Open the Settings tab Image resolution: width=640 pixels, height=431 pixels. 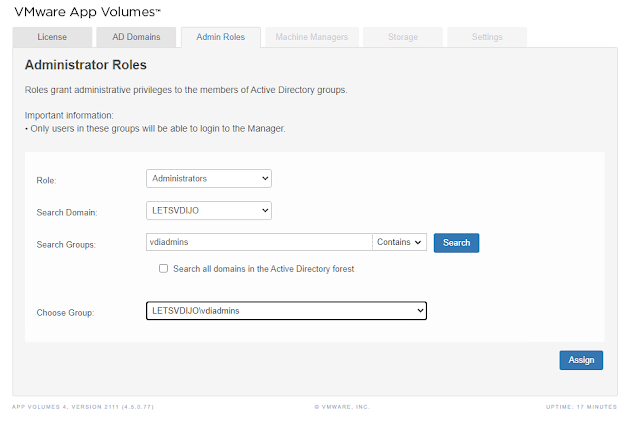(487, 37)
